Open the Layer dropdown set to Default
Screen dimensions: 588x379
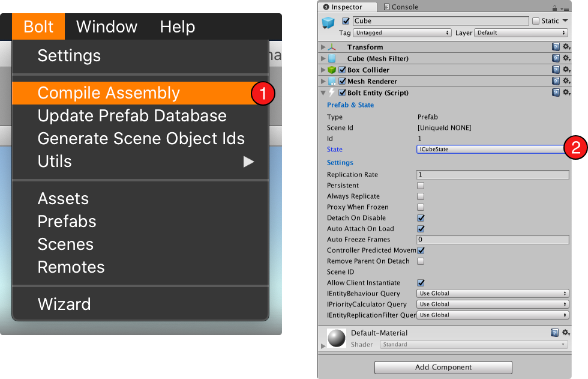pos(521,32)
